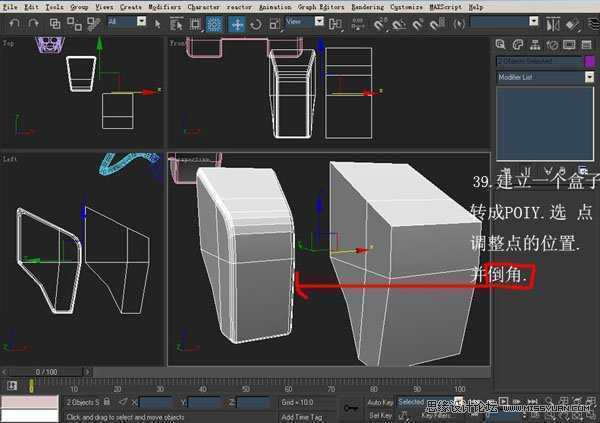
Task: Click the Y coordinate input field
Action: pos(205,402)
